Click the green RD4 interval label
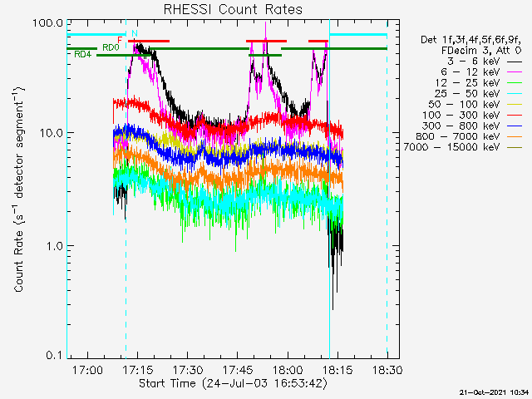This screenshot has height=399, width=532. [82, 55]
